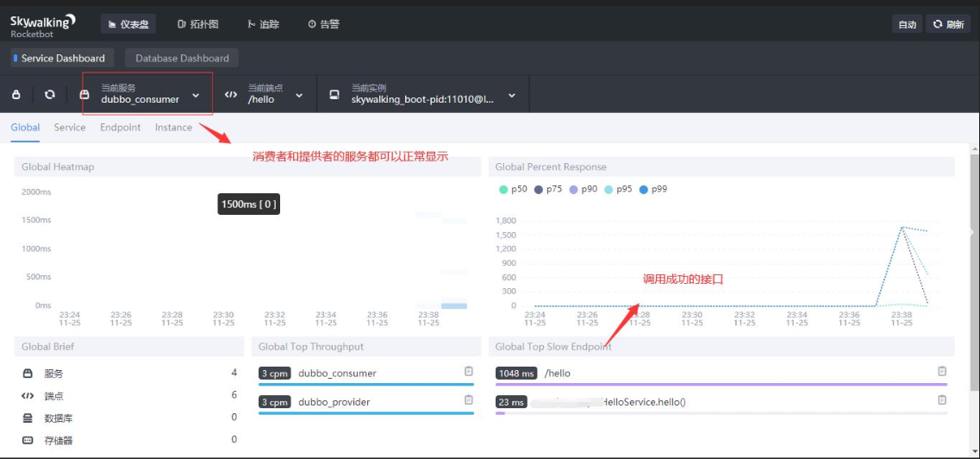Toggle the 自动 auto refresh button
The width and height of the screenshot is (980, 459).
pos(907,24)
